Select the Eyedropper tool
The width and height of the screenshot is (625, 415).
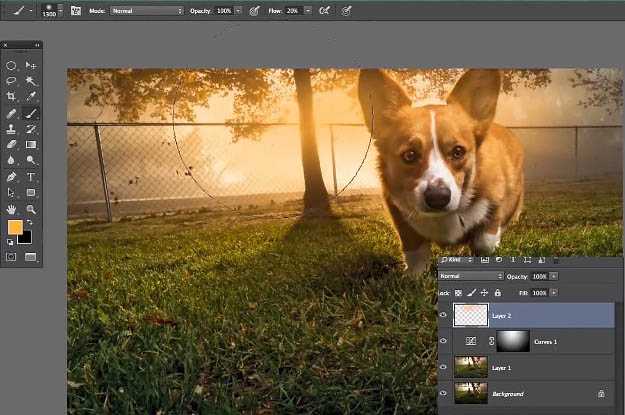pos(31,97)
